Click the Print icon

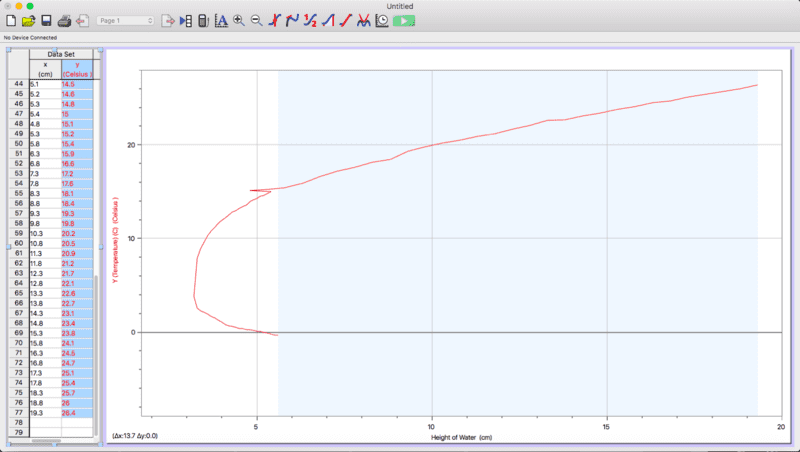pos(64,20)
